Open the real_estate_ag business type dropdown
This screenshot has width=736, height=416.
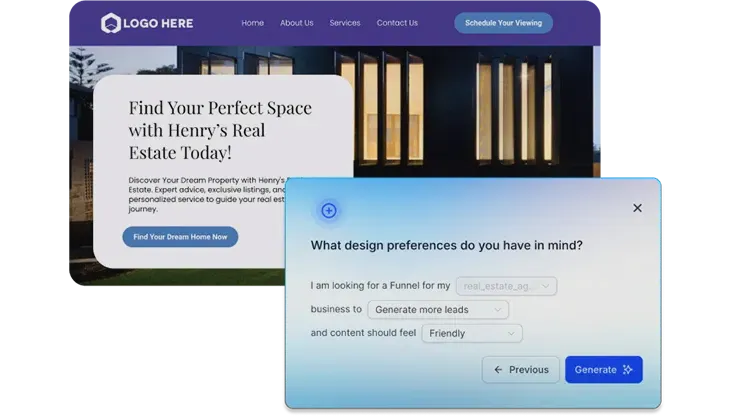[x=506, y=286]
